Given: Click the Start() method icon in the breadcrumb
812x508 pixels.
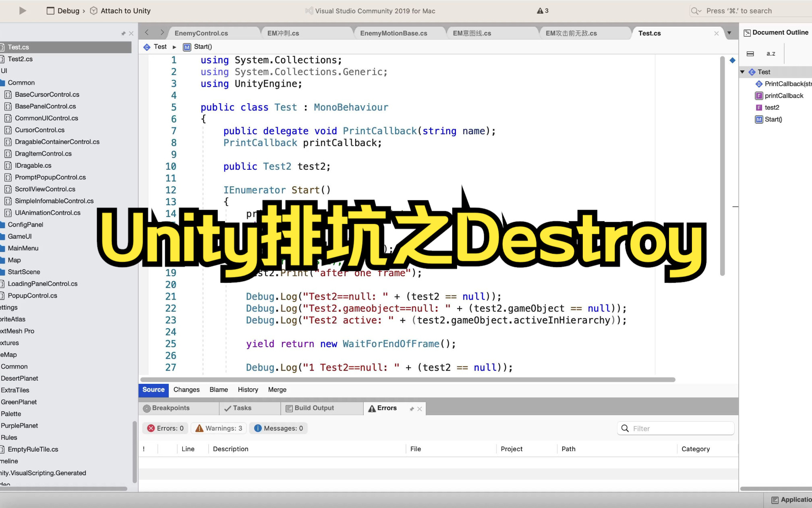Looking at the screenshot, I should pyautogui.click(x=187, y=47).
